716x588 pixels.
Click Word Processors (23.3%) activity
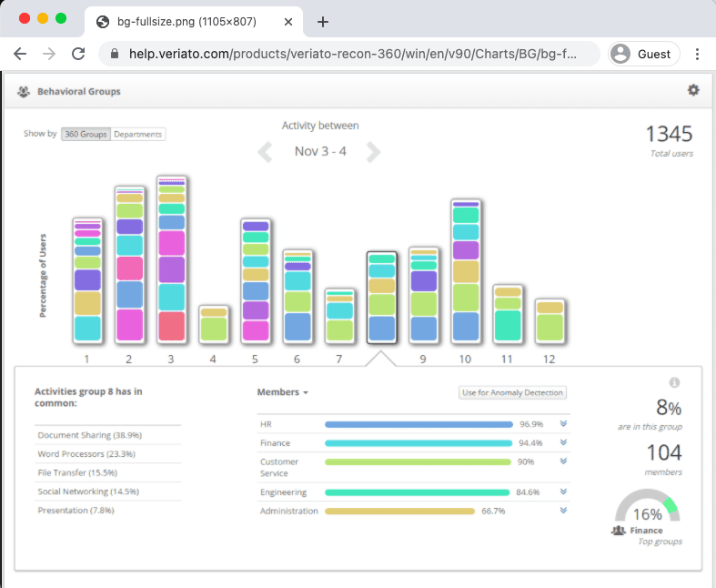(x=86, y=453)
